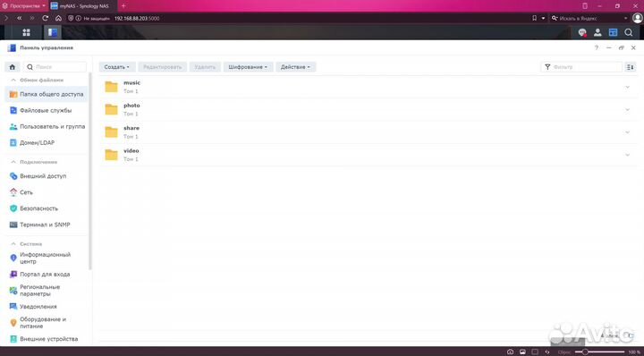Expand the music folder details chevron

pos(627,87)
